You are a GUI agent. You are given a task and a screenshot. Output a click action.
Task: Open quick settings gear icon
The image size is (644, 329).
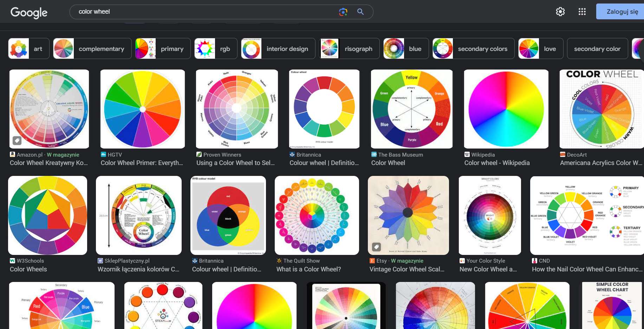[x=560, y=12]
